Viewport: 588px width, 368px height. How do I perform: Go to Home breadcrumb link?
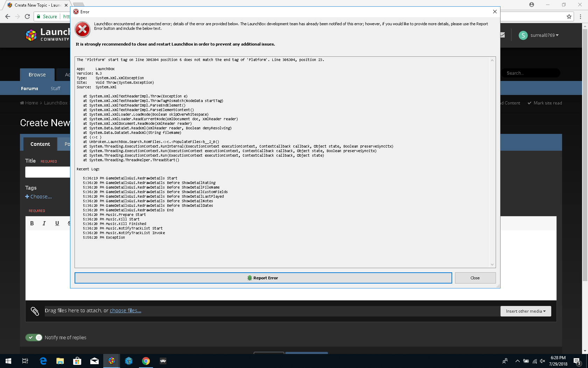click(29, 103)
